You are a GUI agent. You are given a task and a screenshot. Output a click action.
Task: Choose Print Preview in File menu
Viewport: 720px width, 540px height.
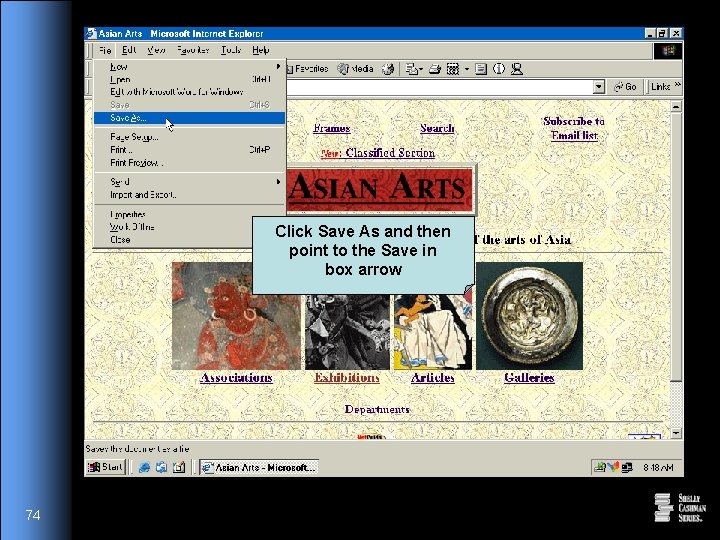coord(190,163)
